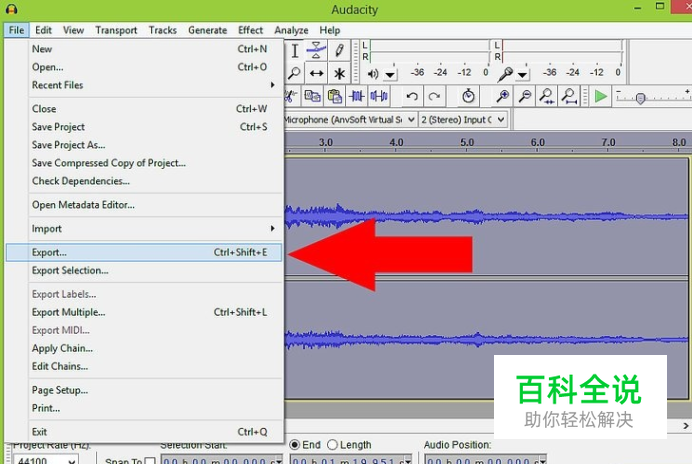Open the Help menu

coord(330,30)
